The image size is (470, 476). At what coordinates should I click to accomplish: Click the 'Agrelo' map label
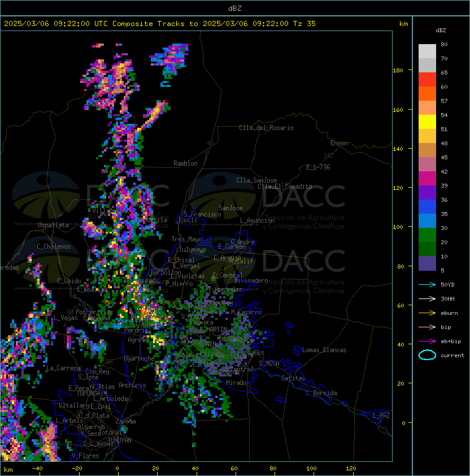(x=138, y=340)
